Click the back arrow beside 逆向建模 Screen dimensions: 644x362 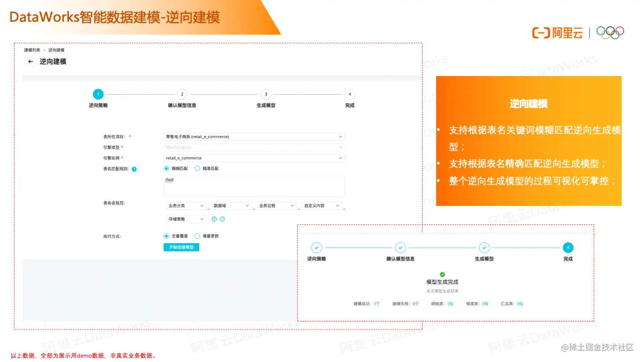(30, 62)
